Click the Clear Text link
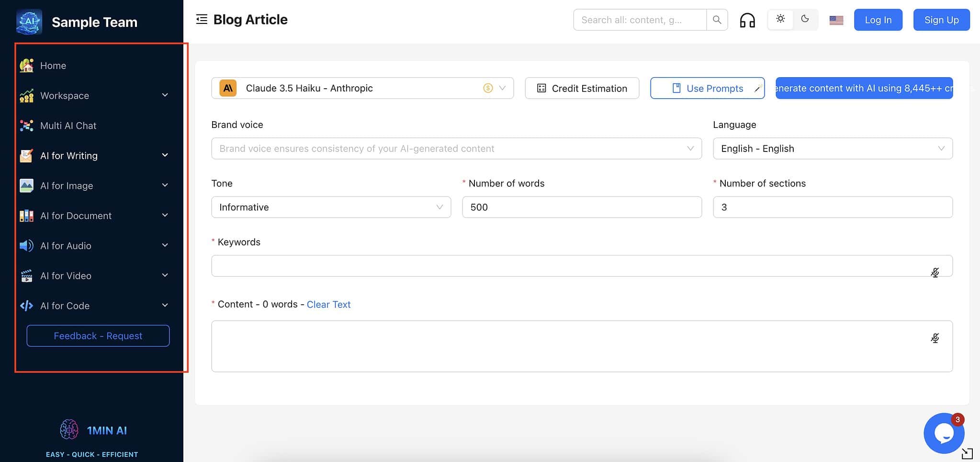 click(328, 304)
